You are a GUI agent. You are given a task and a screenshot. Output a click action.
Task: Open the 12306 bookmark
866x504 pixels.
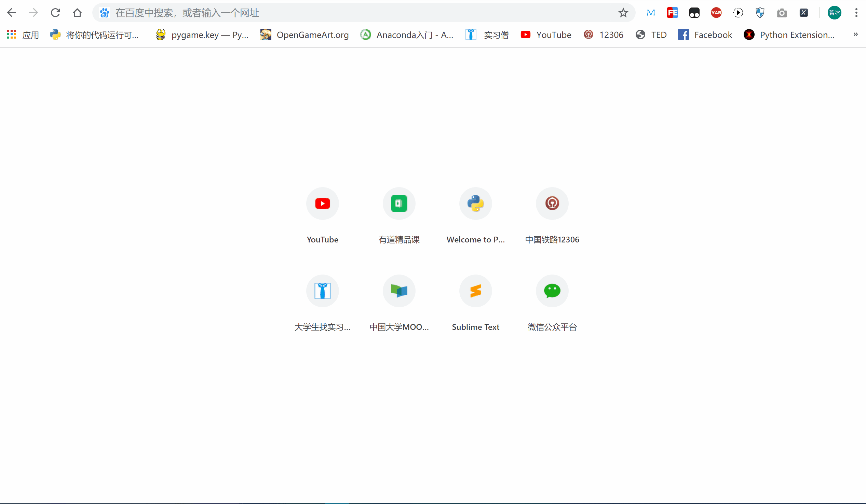(x=604, y=35)
